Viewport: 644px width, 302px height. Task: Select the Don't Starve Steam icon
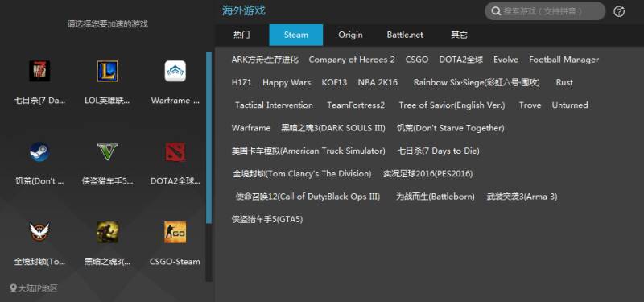coord(39,152)
